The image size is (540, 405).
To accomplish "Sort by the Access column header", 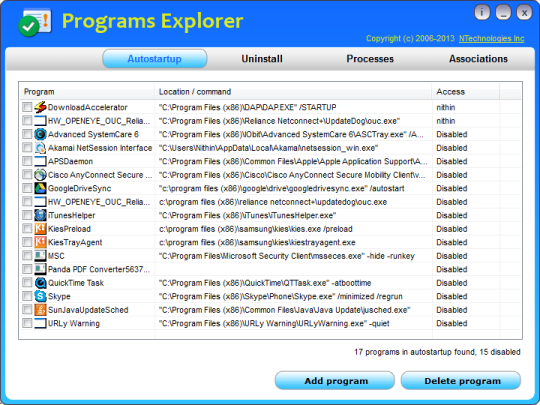I will [466, 92].
